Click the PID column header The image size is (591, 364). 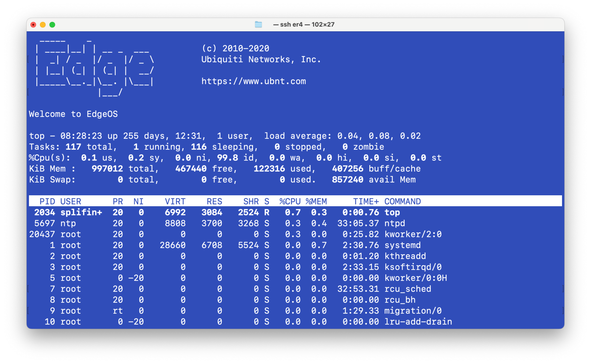pos(47,201)
